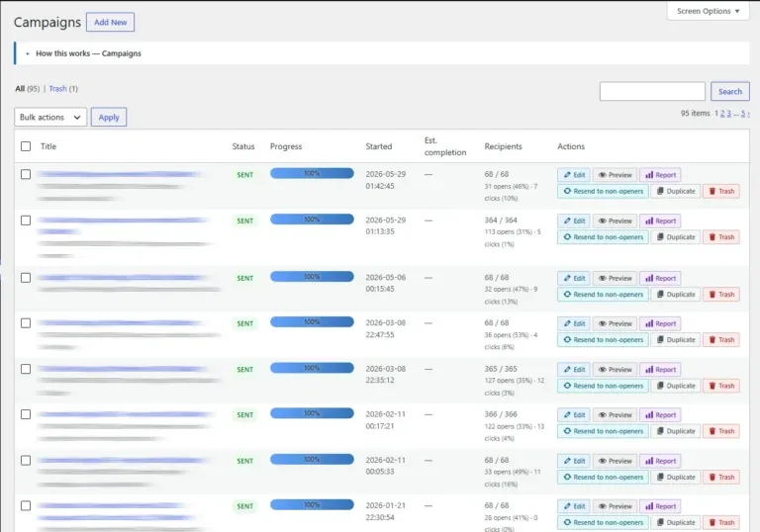Preview the campaign started 2026-03-08 22:47:55
This screenshot has width=760, height=532.
tap(616, 323)
